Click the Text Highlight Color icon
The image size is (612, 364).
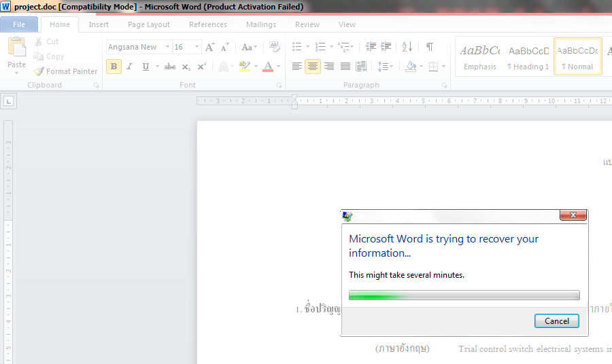tap(244, 67)
